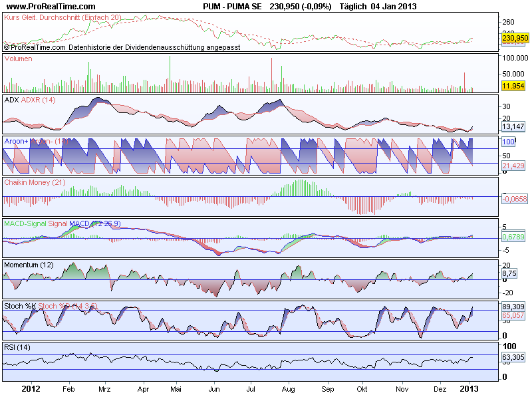Click the RSI value 63,305 box
Image resolution: width=532 pixels, height=399 pixels.
point(513,357)
